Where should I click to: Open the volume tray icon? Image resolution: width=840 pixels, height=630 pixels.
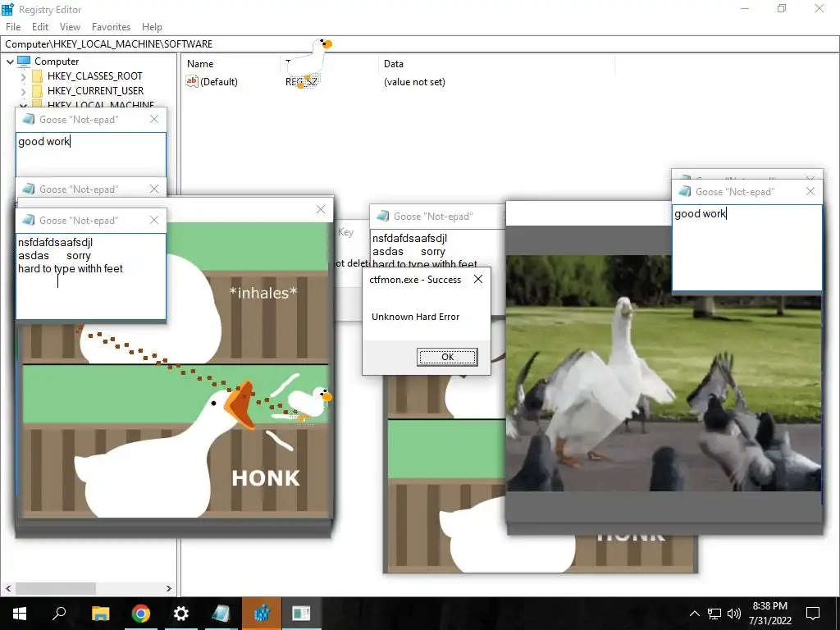734,614
